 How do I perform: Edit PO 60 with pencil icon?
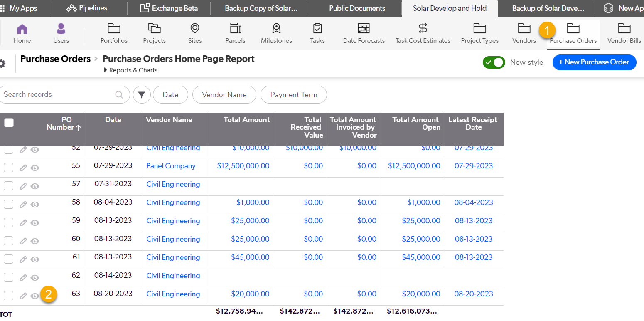23,241
